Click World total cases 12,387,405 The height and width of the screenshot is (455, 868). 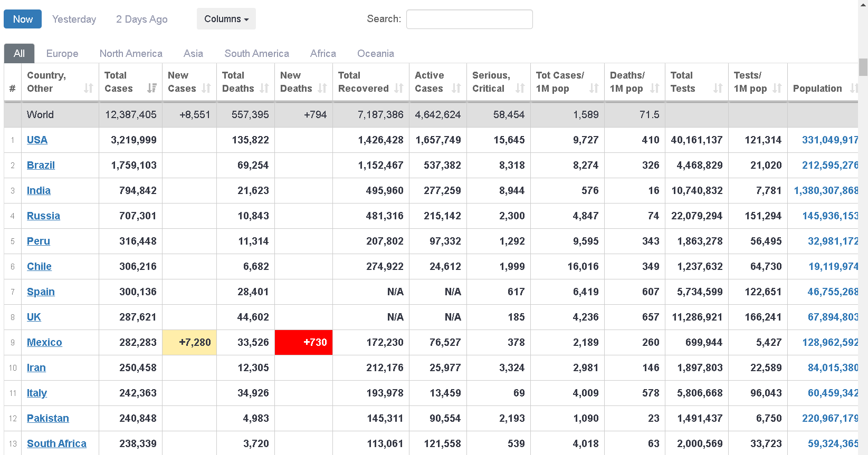pos(131,114)
